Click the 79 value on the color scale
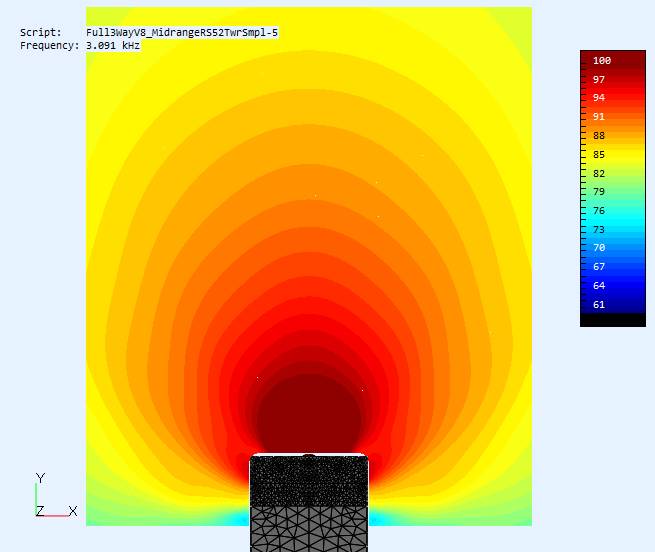655x552 pixels. tap(599, 192)
